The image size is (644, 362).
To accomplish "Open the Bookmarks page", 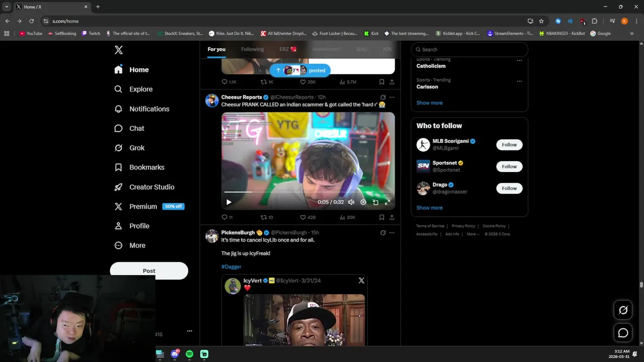I will point(139,167).
